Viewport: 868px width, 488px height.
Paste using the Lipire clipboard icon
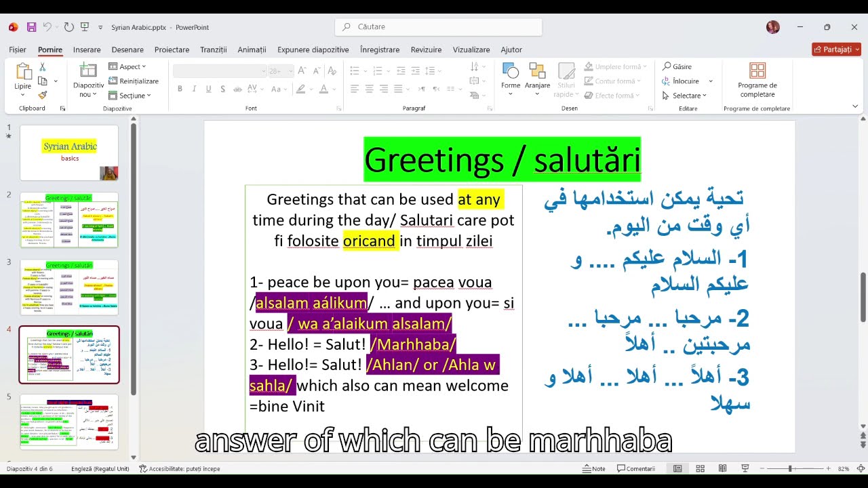[23, 72]
